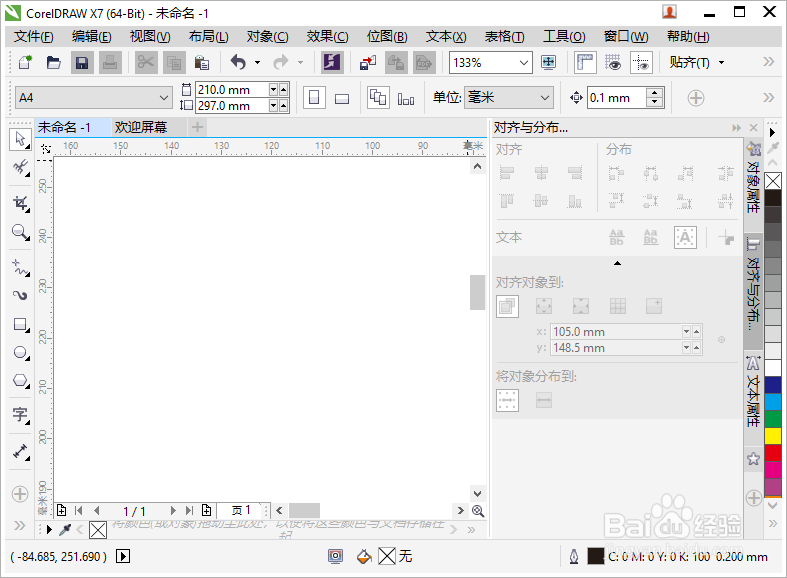Click the page width 210.0 mm field

231,90
